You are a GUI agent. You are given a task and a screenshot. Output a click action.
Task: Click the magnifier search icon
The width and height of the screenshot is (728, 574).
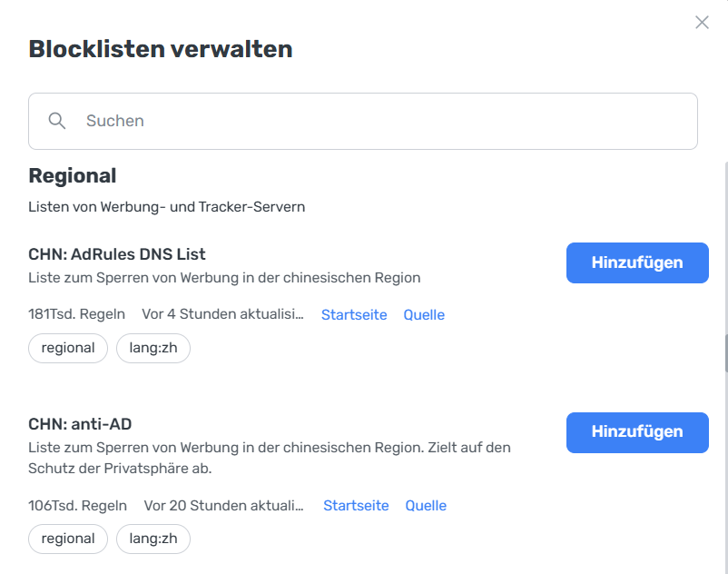[x=56, y=121]
